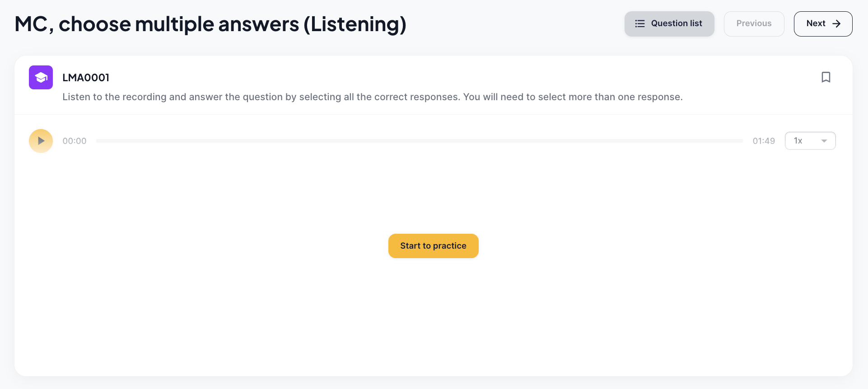The width and height of the screenshot is (868, 389).
Task: Play the audio recording
Action: (41, 141)
